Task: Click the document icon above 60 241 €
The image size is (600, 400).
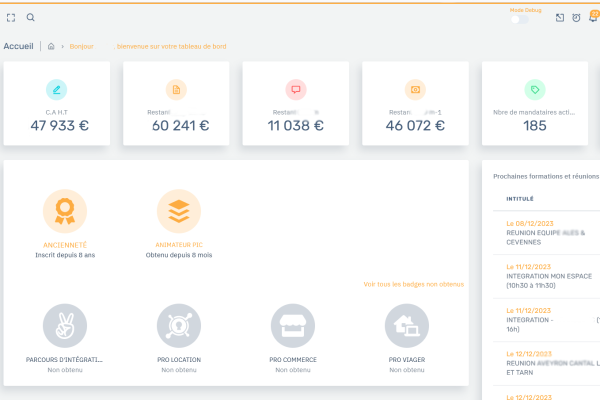Action: [176, 89]
